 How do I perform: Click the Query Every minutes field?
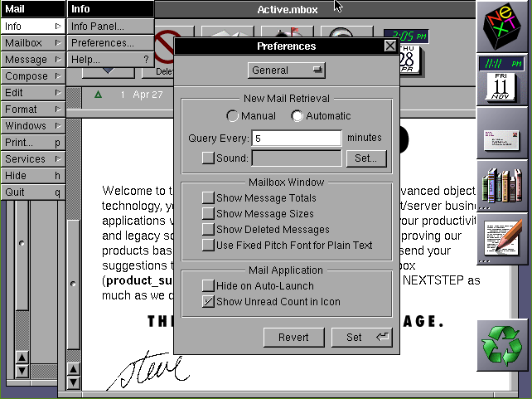pyautogui.click(x=297, y=139)
